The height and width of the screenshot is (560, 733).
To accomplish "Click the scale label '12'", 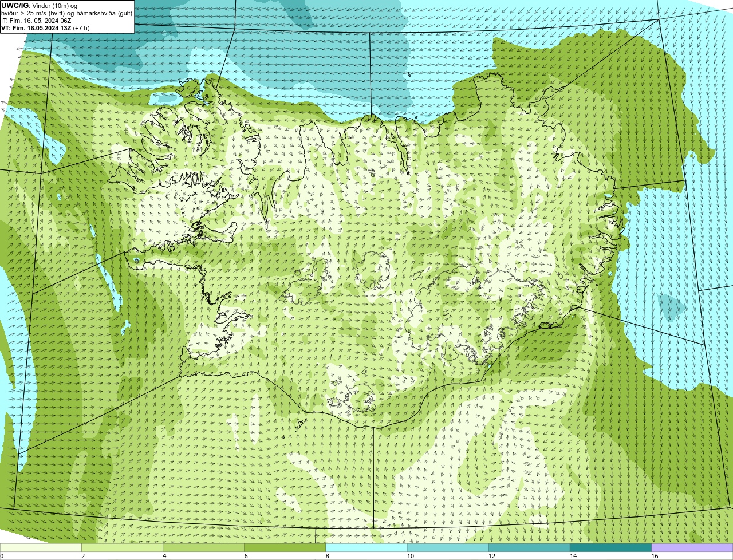I will click(492, 556).
